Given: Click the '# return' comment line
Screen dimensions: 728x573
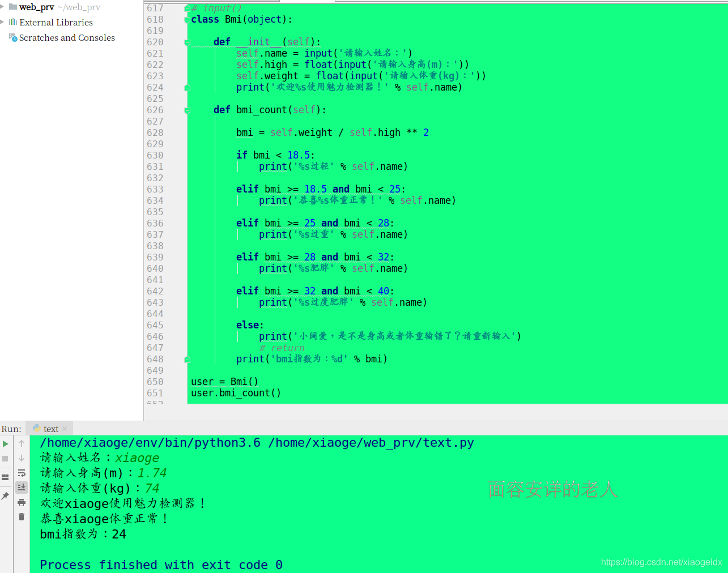Looking at the screenshot, I should [282, 348].
